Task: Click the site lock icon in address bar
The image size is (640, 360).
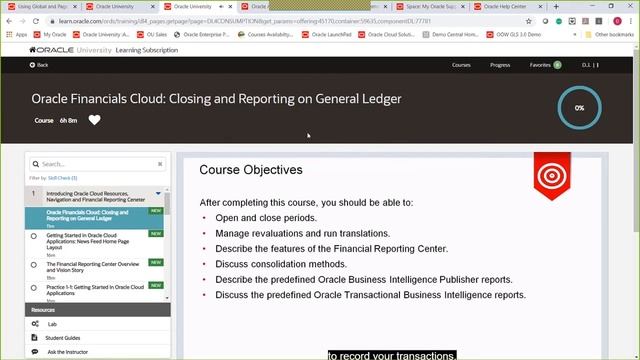Action: tap(52, 21)
